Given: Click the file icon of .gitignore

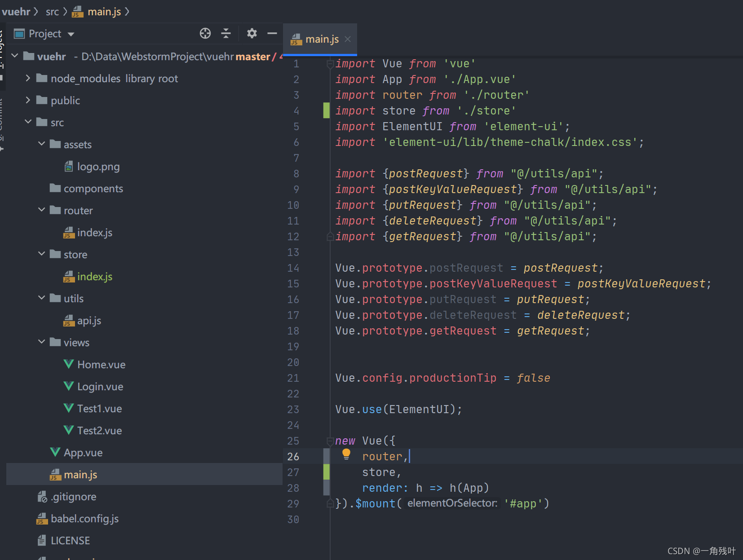Looking at the screenshot, I should [42, 497].
